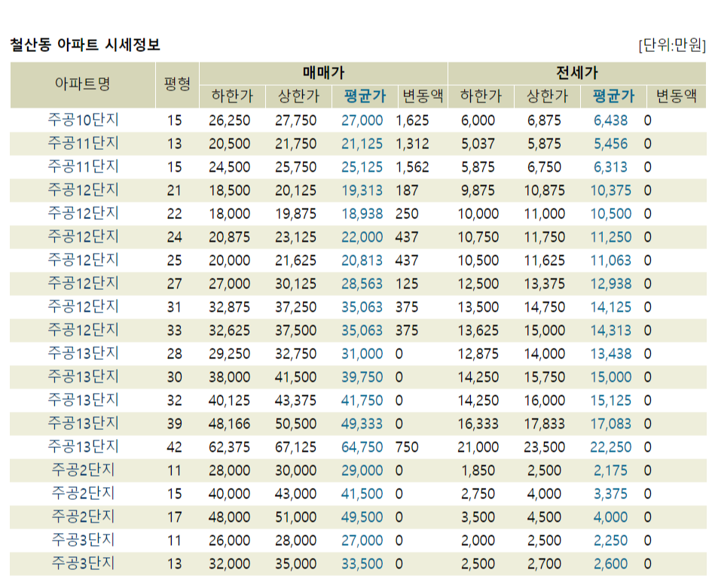Screen dimensions: 712x588
Task: Click the 12,938 average lease price
Action: [611, 284]
